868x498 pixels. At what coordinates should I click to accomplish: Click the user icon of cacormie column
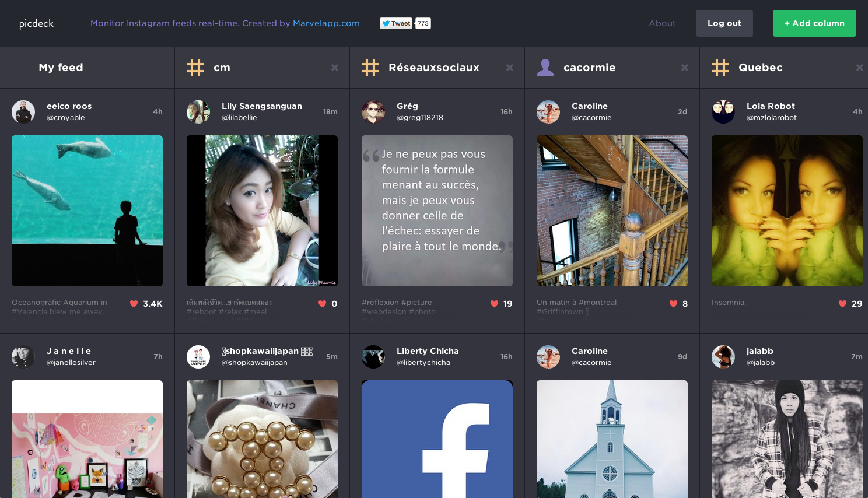(x=545, y=68)
